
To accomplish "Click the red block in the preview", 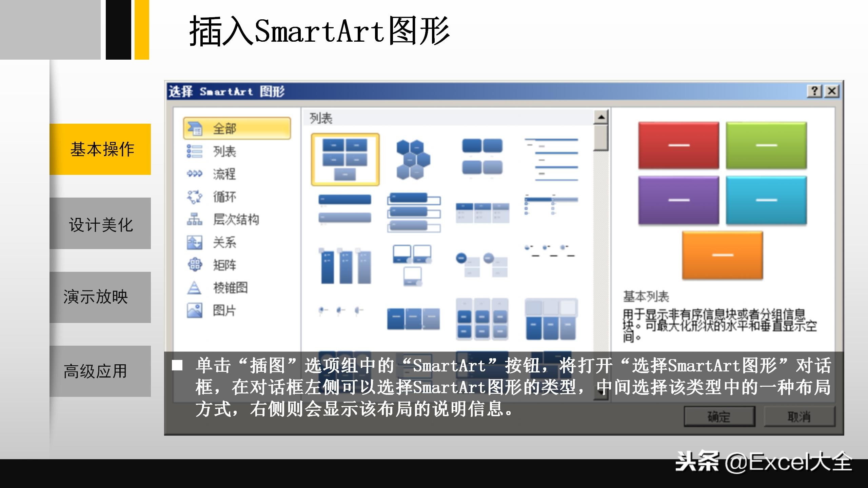I will pyautogui.click(x=678, y=145).
